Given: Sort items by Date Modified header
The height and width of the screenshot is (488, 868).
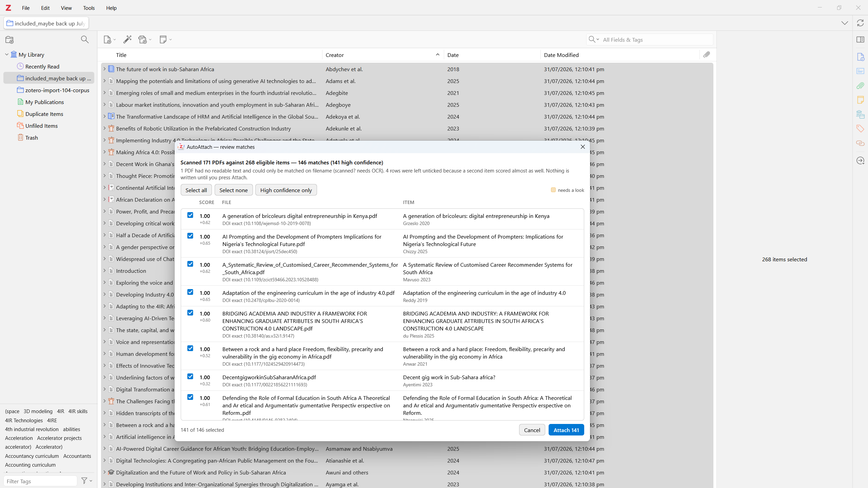Looking at the screenshot, I should click(x=620, y=55).
